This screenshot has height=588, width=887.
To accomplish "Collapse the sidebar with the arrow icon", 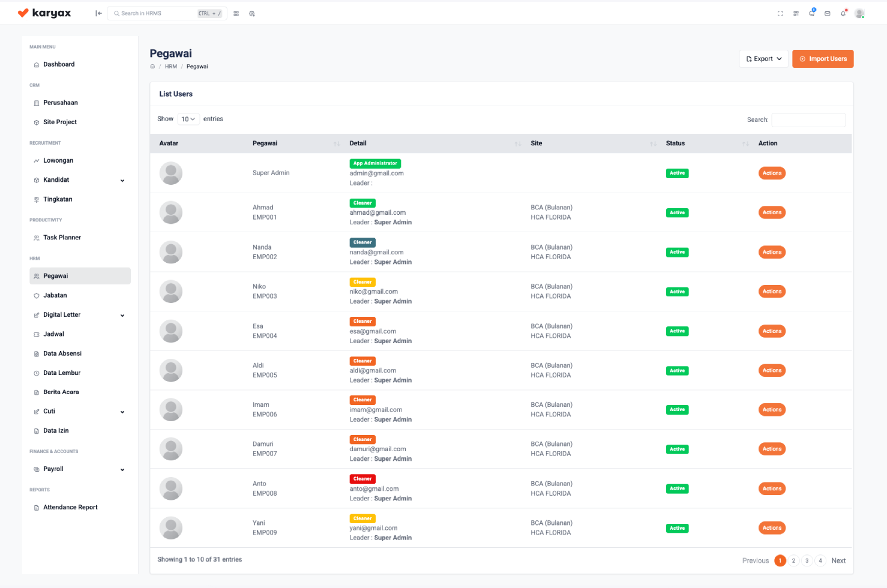I will coord(98,13).
